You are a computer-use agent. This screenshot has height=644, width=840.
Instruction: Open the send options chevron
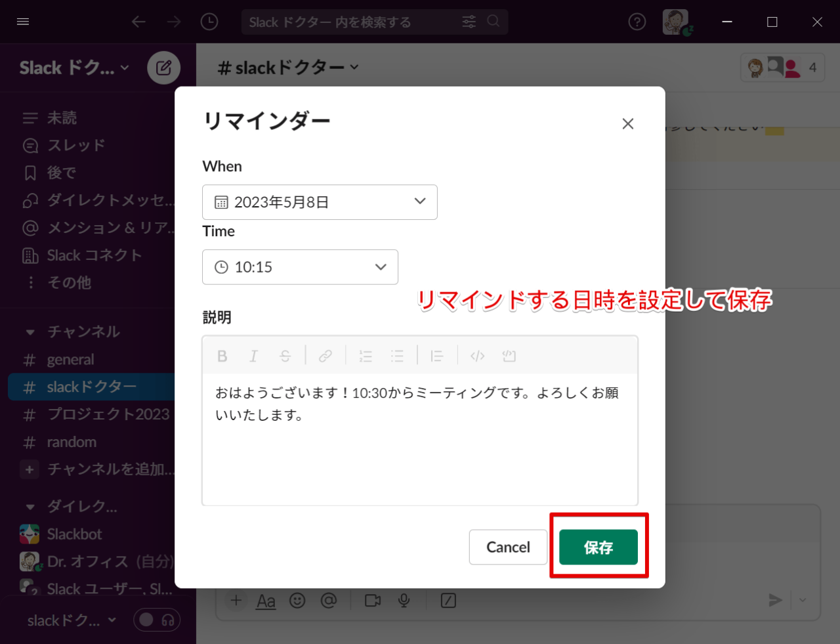coord(803,600)
